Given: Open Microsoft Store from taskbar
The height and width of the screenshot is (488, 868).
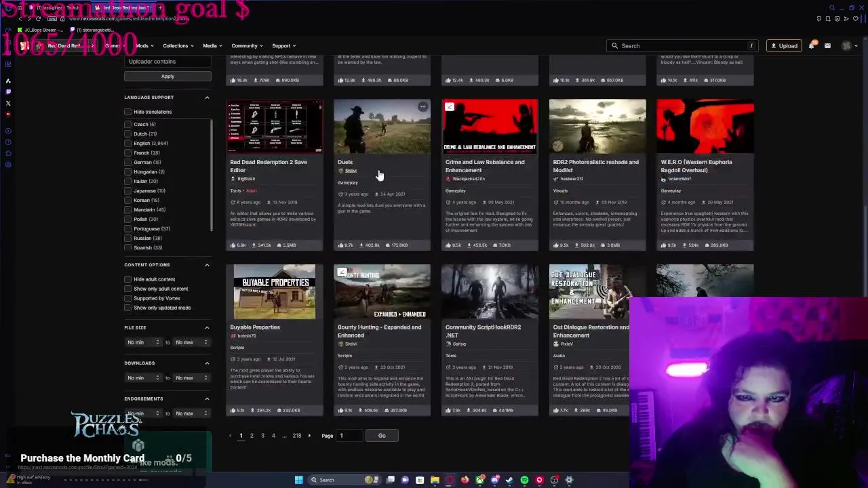Looking at the screenshot, I should point(420,480).
